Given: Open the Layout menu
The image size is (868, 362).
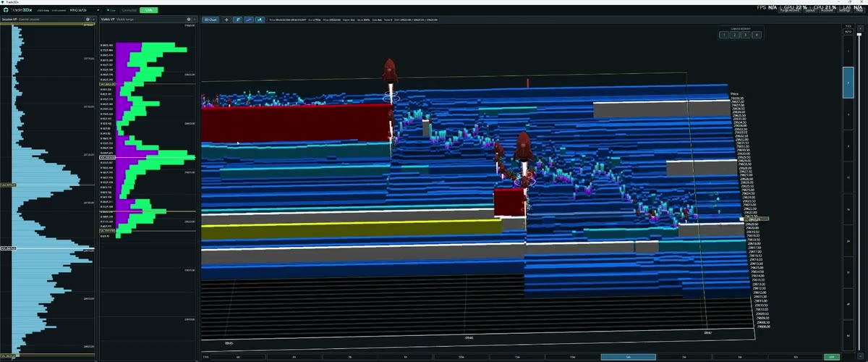Looking at the screenshot, I should coord(811,10).
